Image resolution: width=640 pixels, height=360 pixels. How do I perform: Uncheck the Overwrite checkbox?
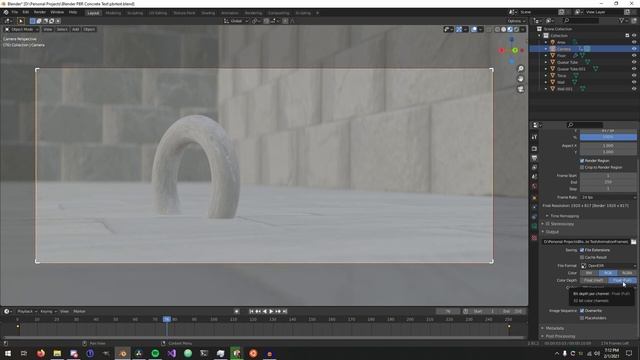(x=582, y=311)
